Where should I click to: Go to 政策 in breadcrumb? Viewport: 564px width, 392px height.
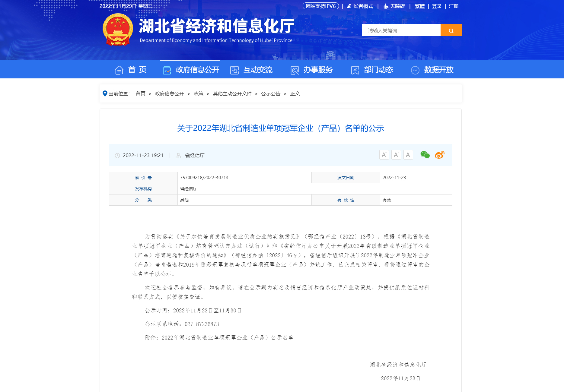coord(199,93)
